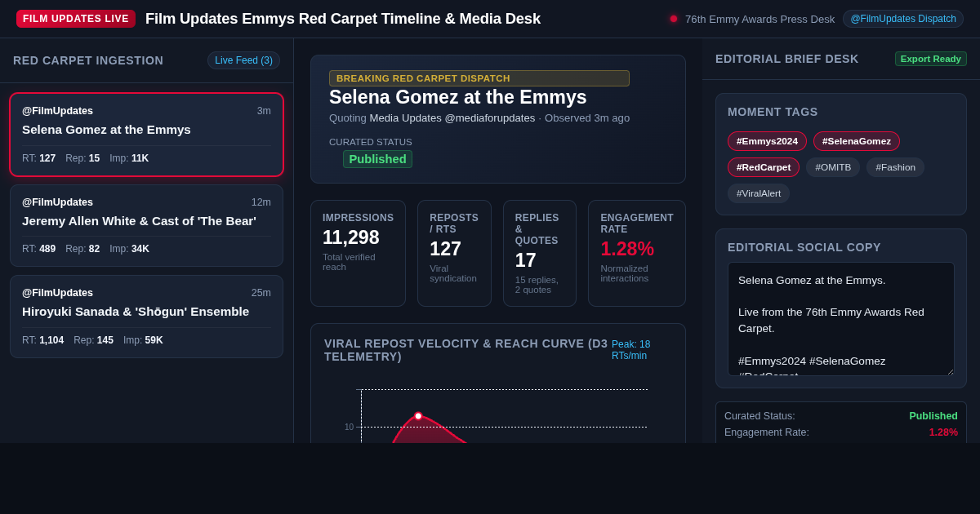Click into the editorial social copy textarea
This screenshot has height=514, width=980.
(841, 319)
